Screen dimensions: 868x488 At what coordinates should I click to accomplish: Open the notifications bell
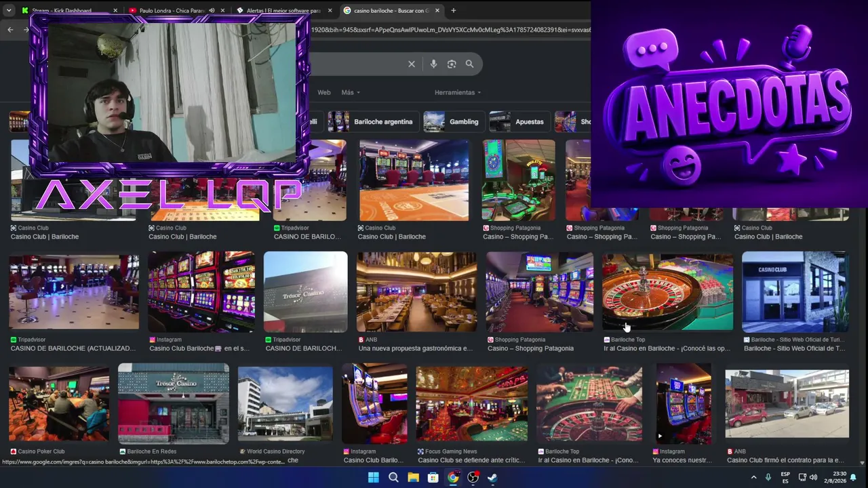pyautogui.click(x=853, y=477)
